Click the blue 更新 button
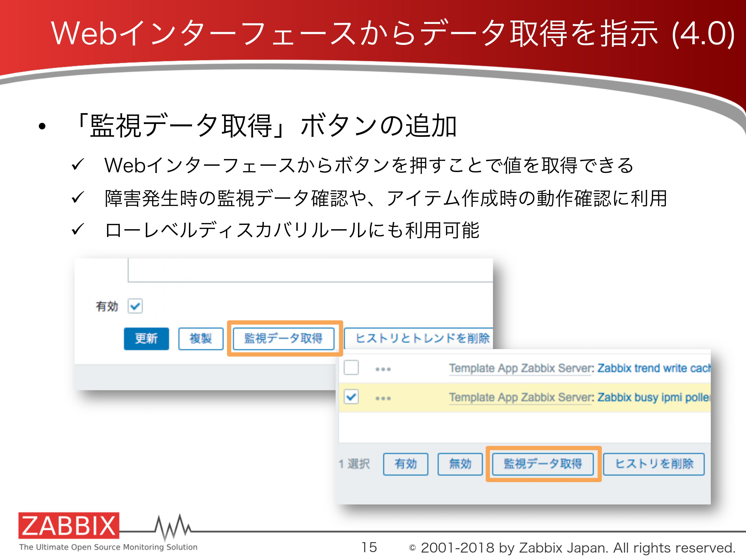The height and width of the screenshot is (560, 746). [x=146, y=338]
